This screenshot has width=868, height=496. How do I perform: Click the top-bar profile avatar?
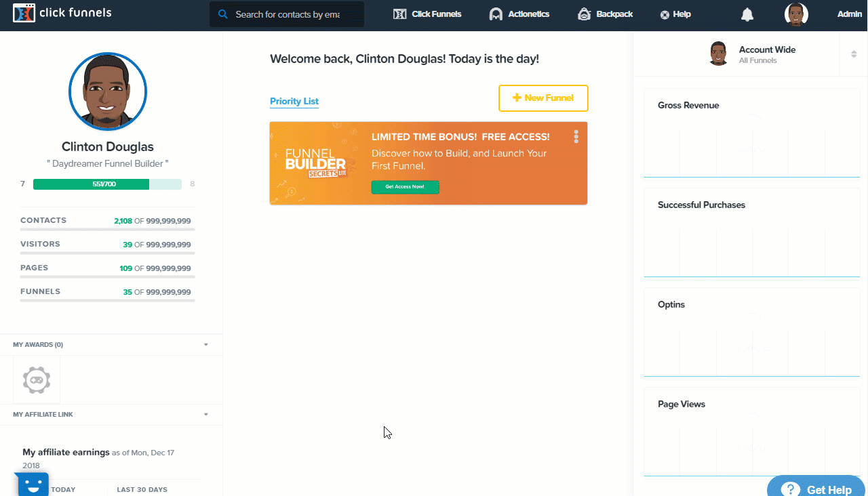[x=796, y=14]
